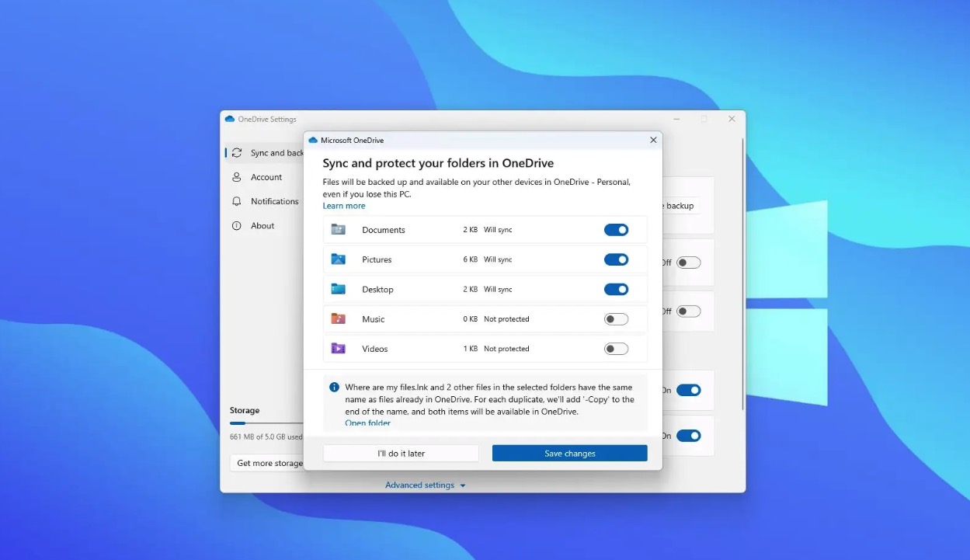Minimize the OneDrive Settings window
Viewport: 970px width, 560px height.
[676, 119]
